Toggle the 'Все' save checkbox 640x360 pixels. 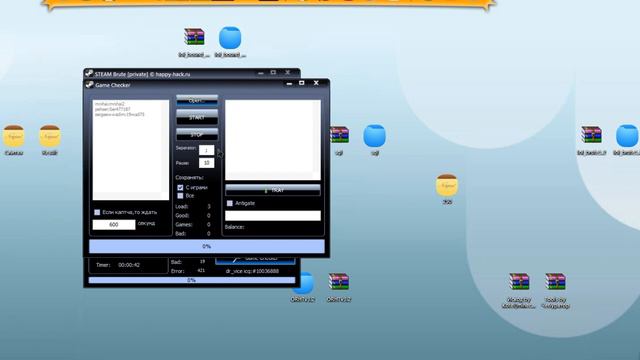click(180, 196)
